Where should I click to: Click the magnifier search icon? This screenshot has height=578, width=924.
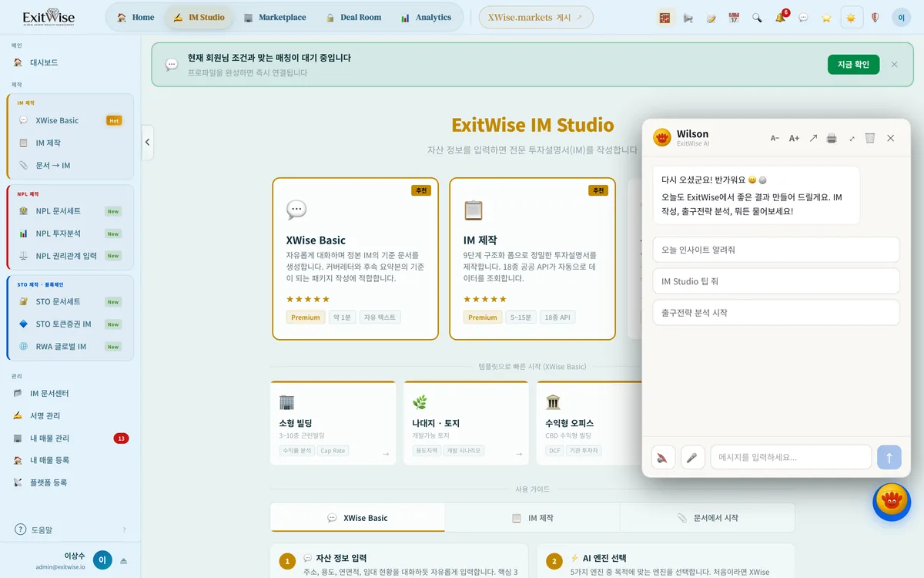click(757, 18)
